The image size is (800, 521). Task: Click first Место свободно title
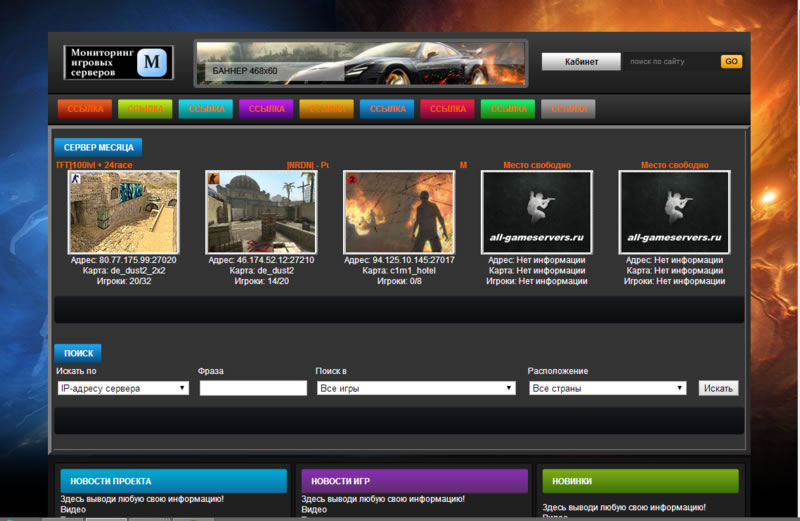click(537, 165)
